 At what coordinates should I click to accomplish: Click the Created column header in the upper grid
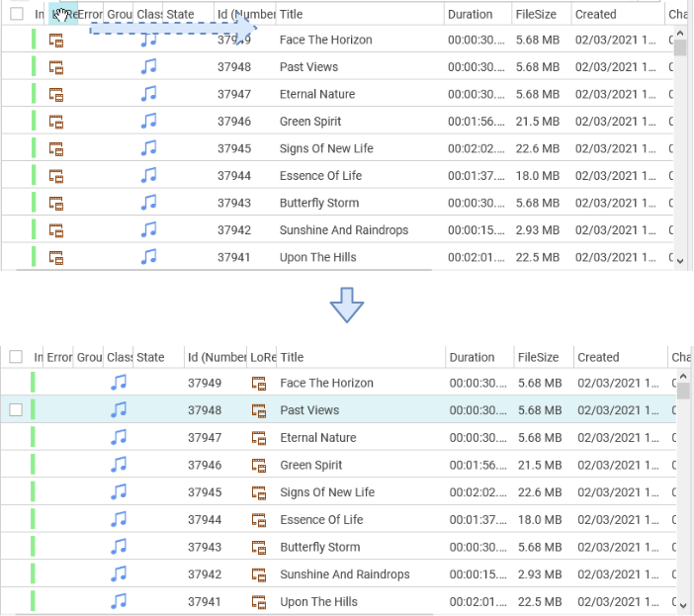pyautogui.click(x=595, y=15)
